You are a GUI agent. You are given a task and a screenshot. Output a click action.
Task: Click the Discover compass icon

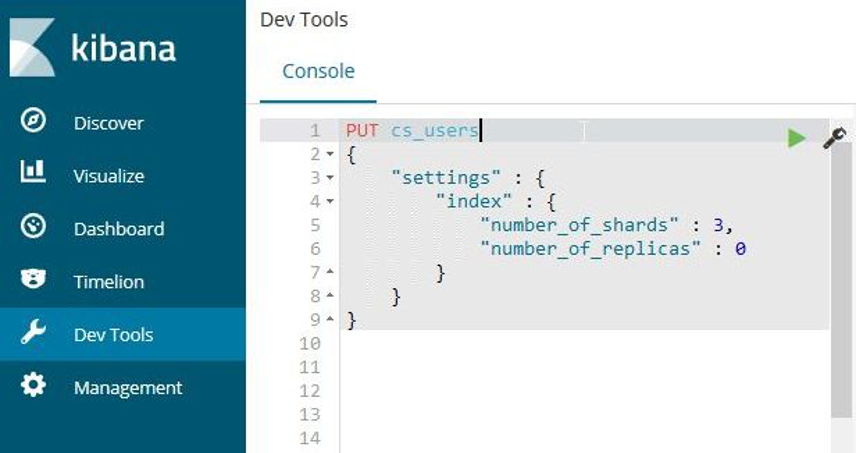[33, 122]
